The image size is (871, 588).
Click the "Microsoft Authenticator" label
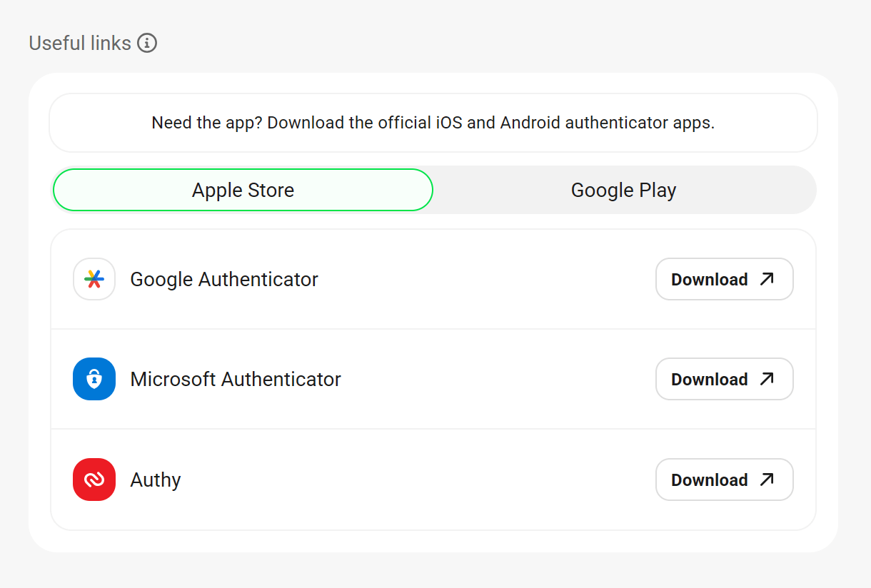pos(236,379)
